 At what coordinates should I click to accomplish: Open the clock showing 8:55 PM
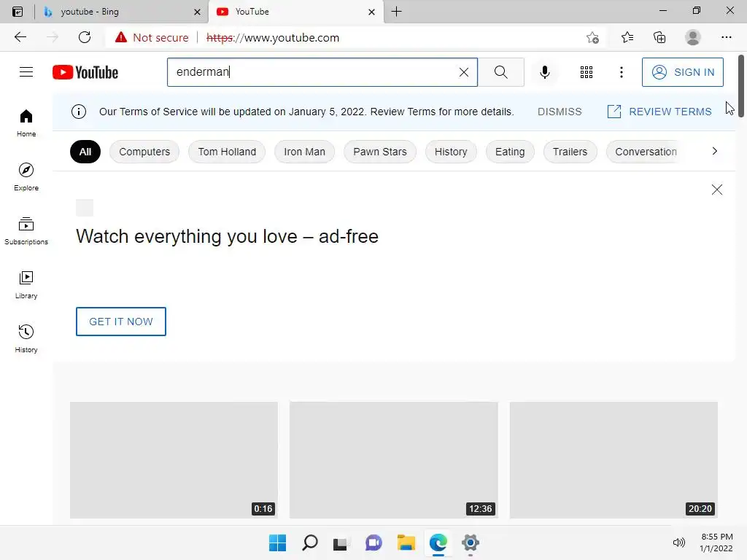click(716, 542)
